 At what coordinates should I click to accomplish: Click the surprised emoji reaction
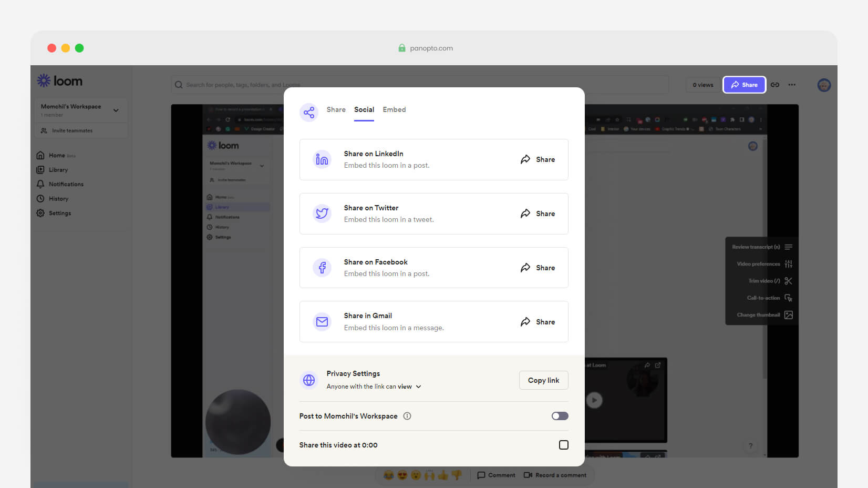(416, 475)
